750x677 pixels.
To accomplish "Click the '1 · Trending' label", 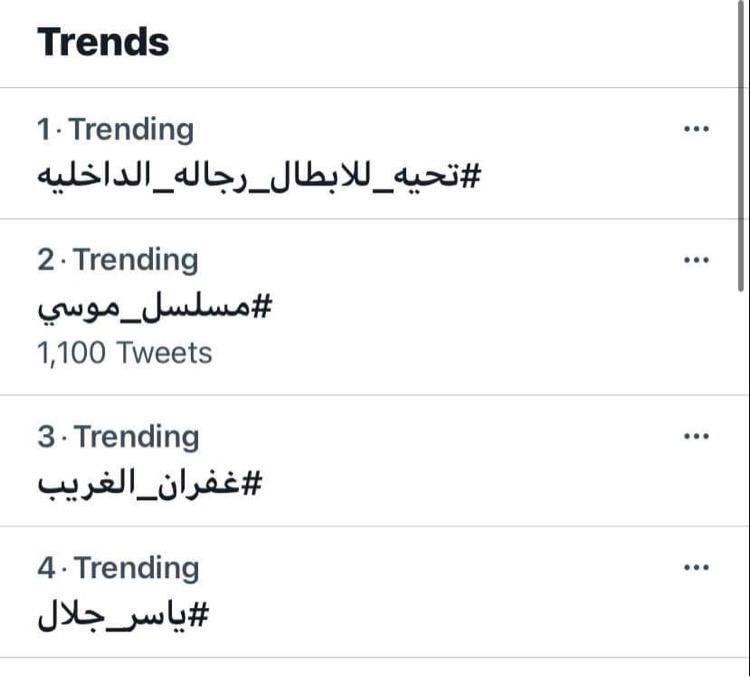I will (115, 130).
